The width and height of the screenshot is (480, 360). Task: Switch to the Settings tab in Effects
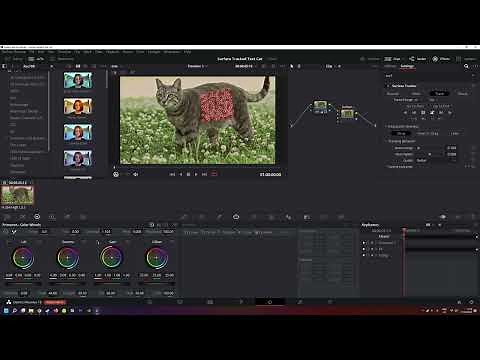pyautogui.click(x=407, y=66)
